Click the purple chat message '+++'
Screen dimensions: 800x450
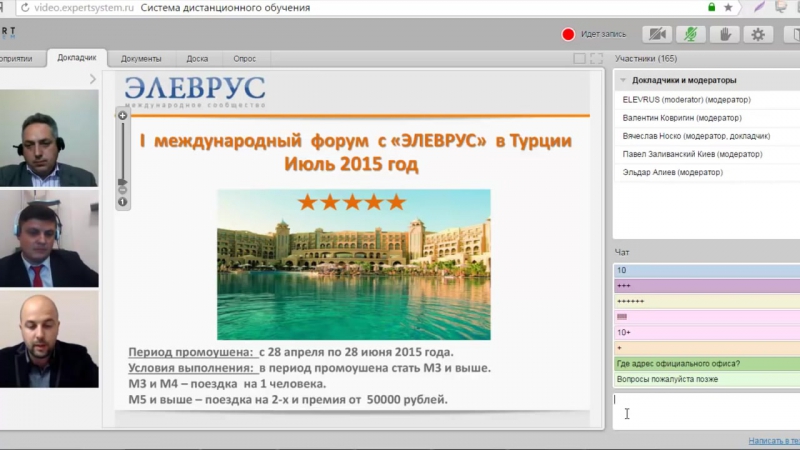707,286
